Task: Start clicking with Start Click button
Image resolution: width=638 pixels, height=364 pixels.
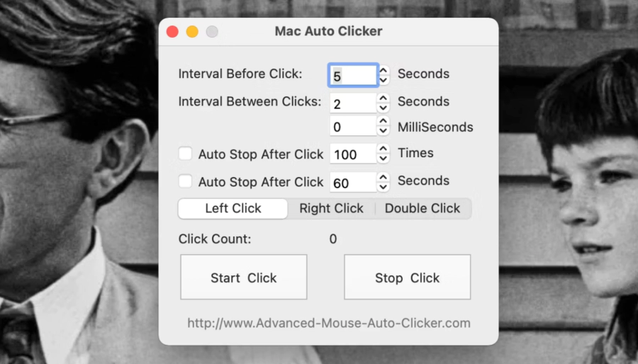Action: click(244, 278)
